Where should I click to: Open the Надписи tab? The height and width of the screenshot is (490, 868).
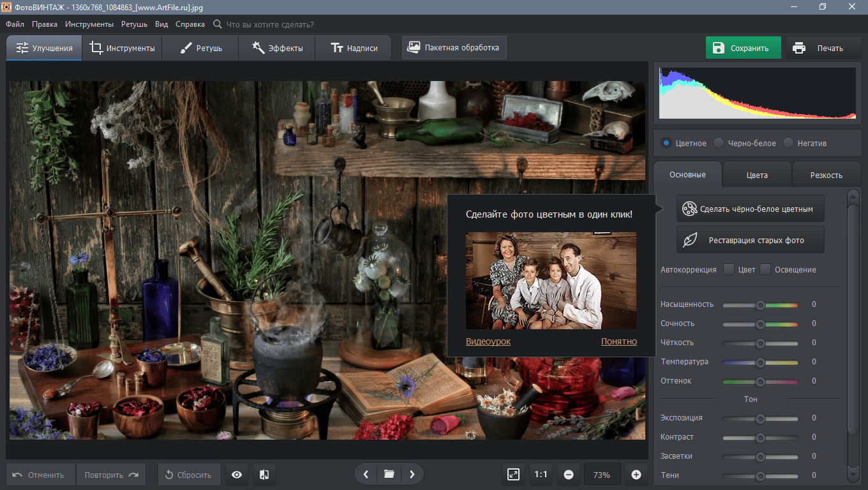pyautogui.click(x=354, y=48)
